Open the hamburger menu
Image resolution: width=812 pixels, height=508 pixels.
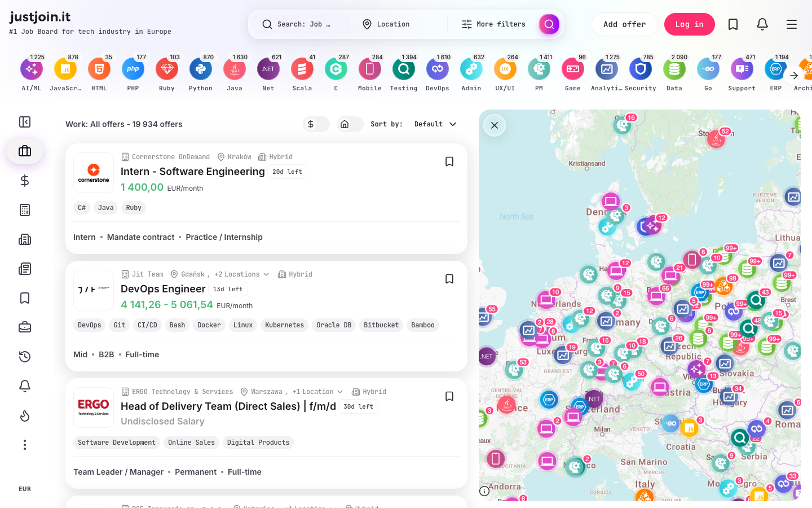coord(792,24)
